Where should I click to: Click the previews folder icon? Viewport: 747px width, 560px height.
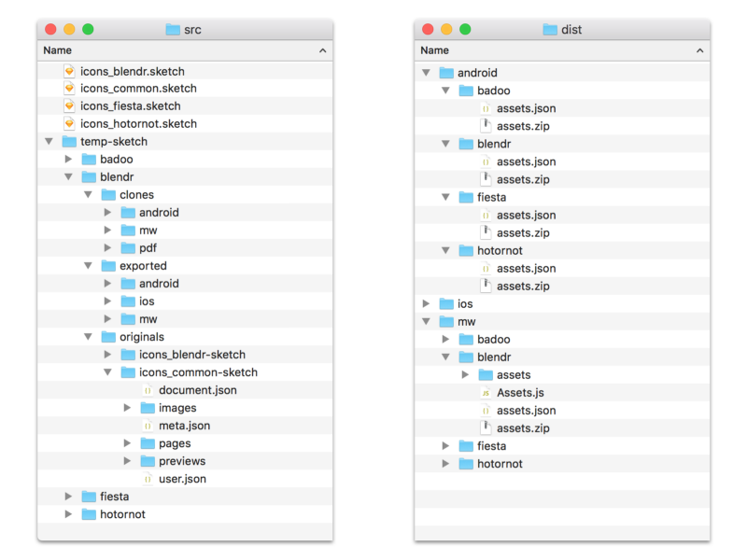pyautogui.click(x=148, y=461)
